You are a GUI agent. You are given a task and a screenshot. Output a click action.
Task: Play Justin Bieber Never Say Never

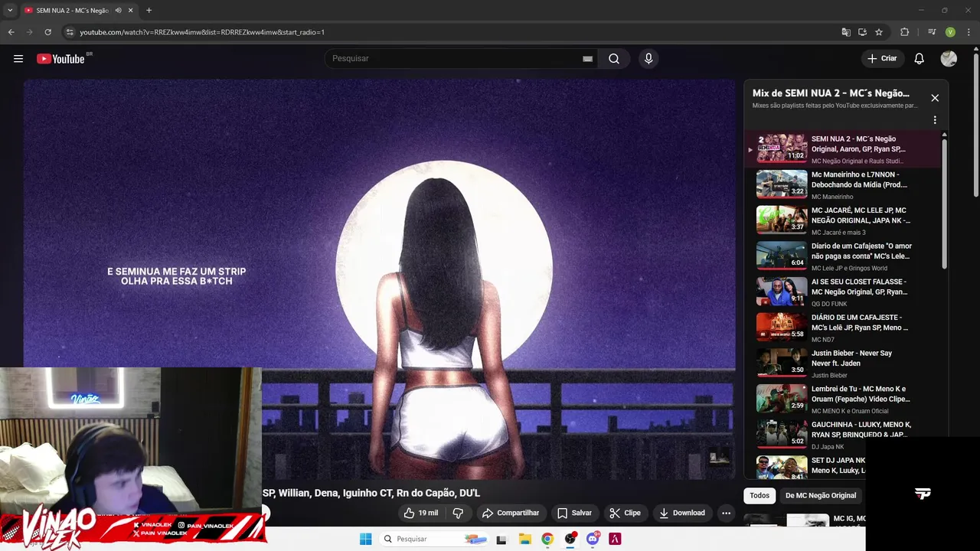coord(842,364)
